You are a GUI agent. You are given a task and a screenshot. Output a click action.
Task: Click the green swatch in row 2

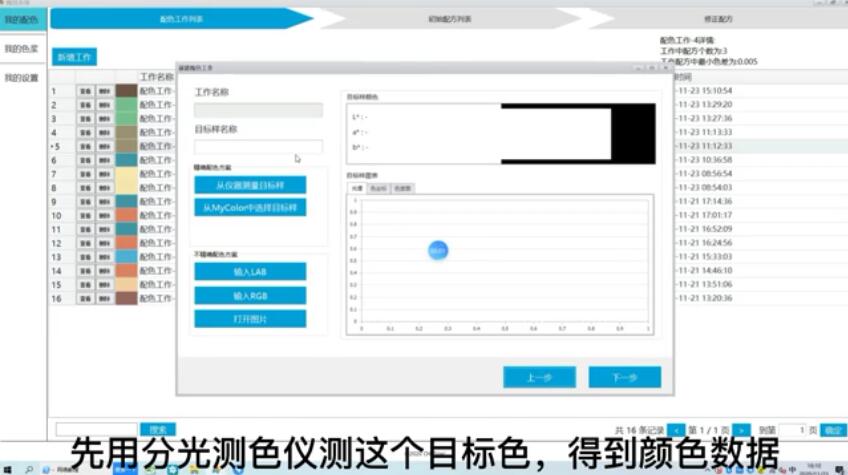click(x=126, y=104)
